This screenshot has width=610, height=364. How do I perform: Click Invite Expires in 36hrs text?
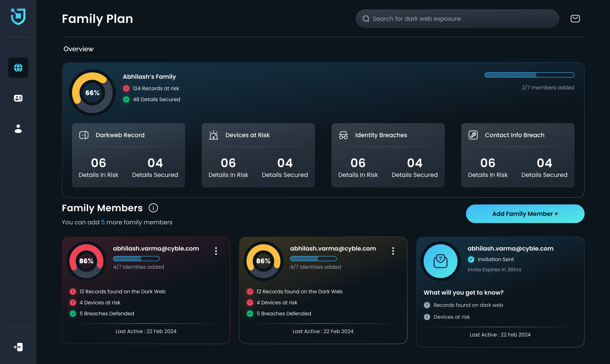pos(494,269)
